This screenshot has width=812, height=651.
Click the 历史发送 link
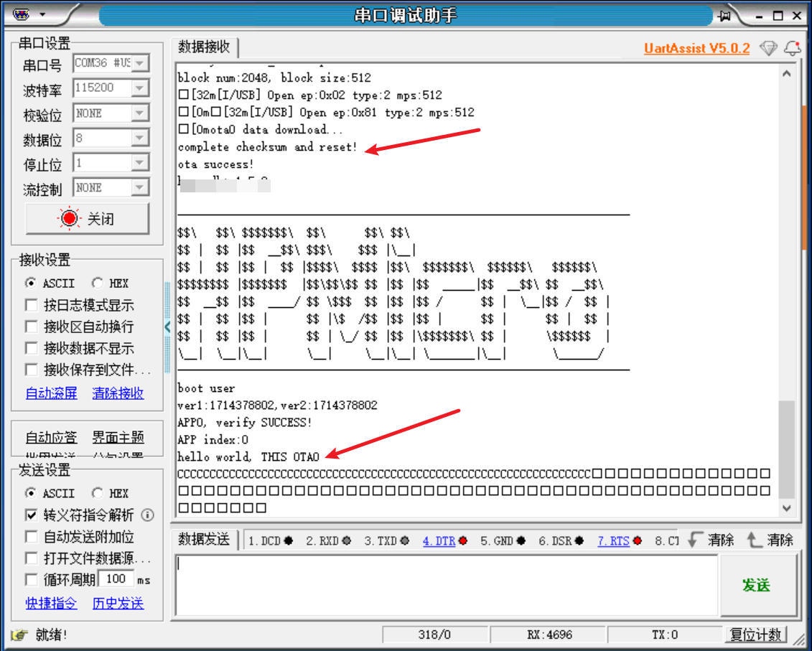click(x=118, y=604)
